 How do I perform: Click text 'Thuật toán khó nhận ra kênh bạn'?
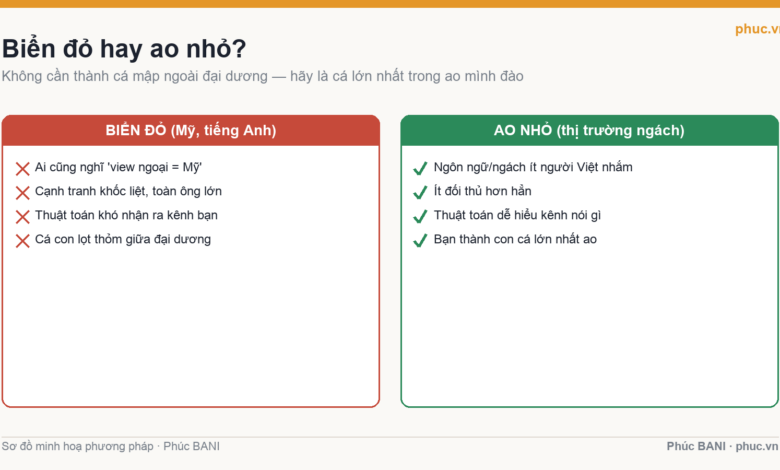tap(126, 215)
